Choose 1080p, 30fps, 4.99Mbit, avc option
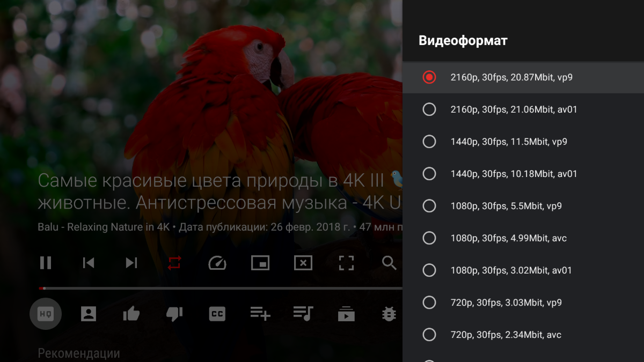Viewport: 644px width, 362px height. [523, 238]
